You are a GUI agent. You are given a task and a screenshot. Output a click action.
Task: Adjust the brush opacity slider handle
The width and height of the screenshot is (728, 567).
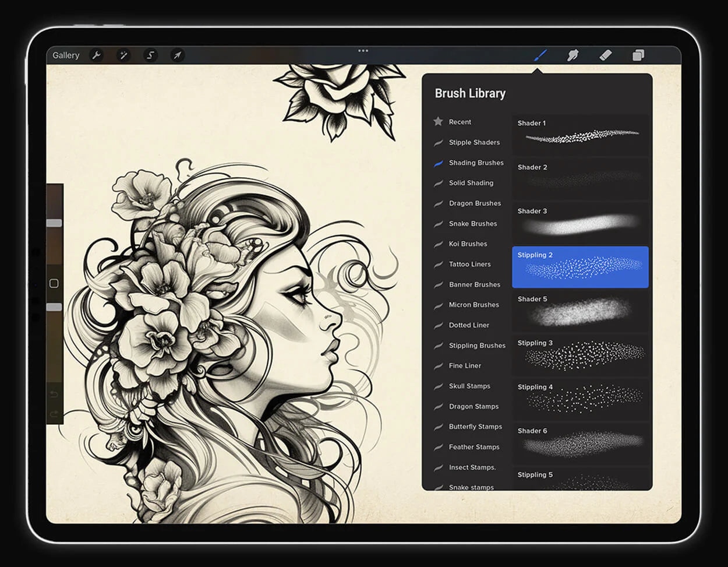click(54, 307)
